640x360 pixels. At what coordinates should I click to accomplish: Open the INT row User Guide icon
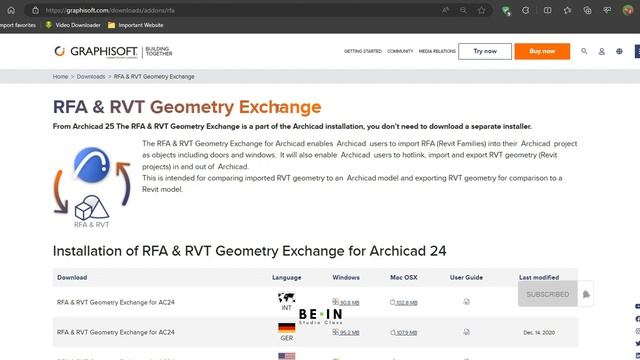click(466, 302)
